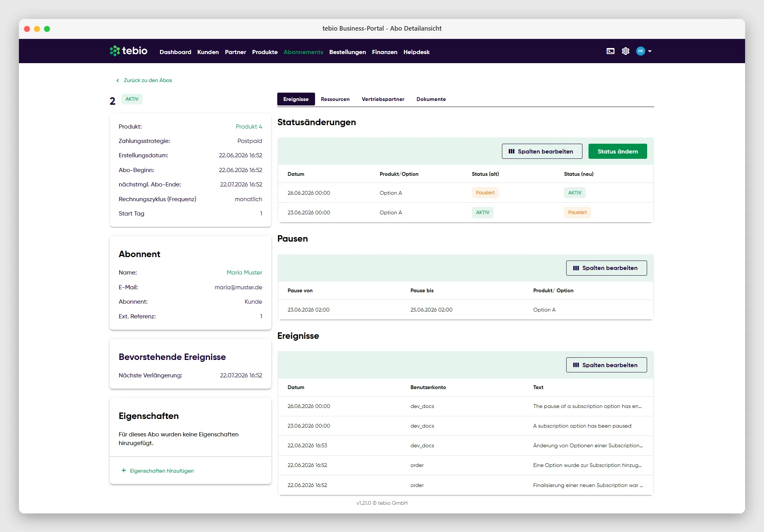
Task: Open Spalten bearbeiten in Ereignisse section
Action: (606, 365)
